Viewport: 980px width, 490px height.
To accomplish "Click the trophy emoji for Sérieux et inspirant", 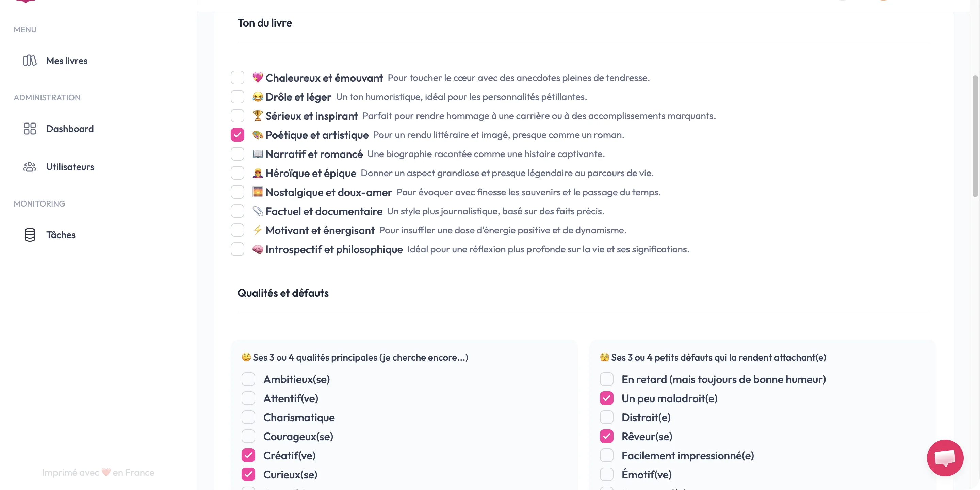I will point(258,116).
